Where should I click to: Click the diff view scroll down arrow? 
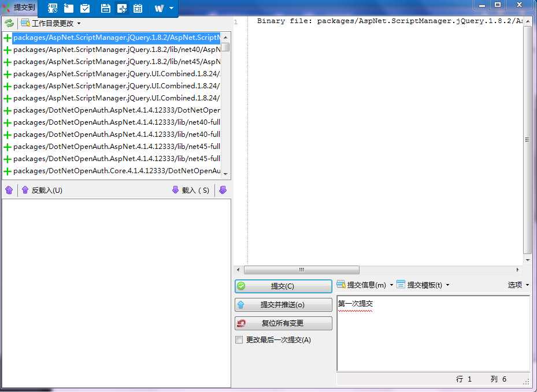tap(528, 260)
